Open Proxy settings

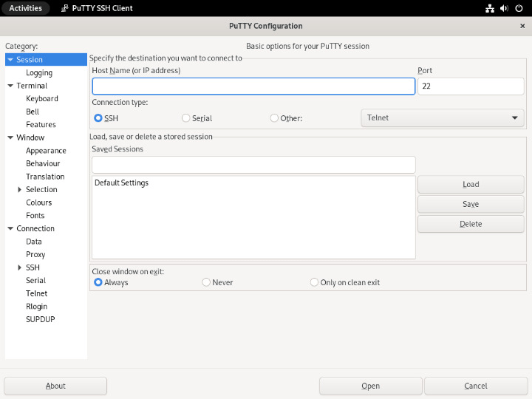point(35,254)
